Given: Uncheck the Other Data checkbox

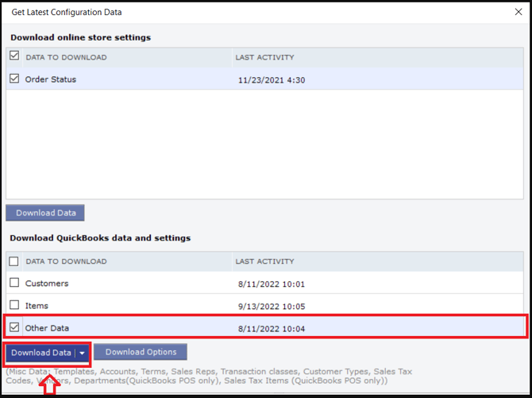Looking at the screenshot, I should 14,327.
